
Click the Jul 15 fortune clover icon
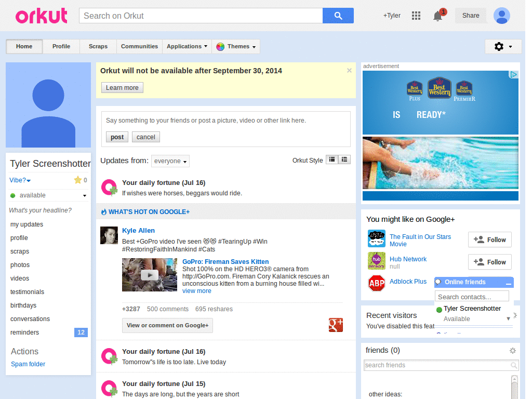tap(109, 389)
